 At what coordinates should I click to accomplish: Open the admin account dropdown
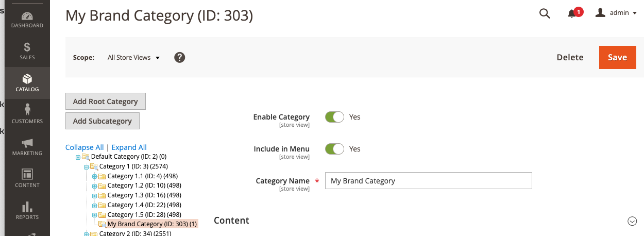616,13
